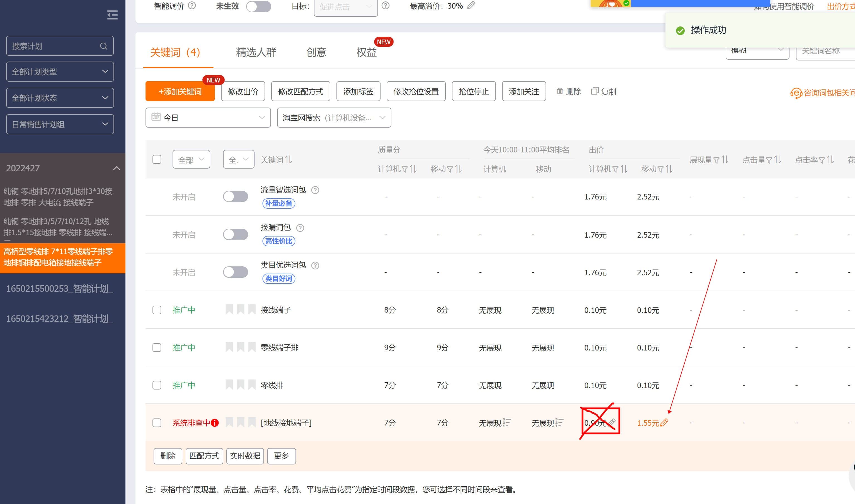Screen dimensions: 855x504
Task: Click the help icon beside 智能调价
Action: 192,6
